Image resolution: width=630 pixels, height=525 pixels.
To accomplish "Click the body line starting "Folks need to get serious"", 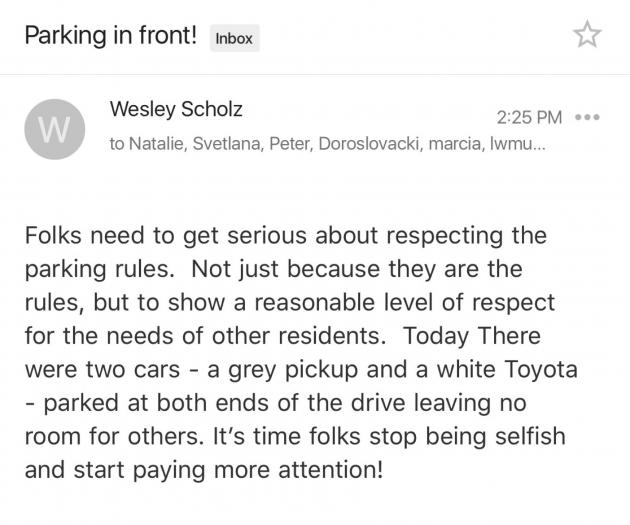I will tap(285, 237).
